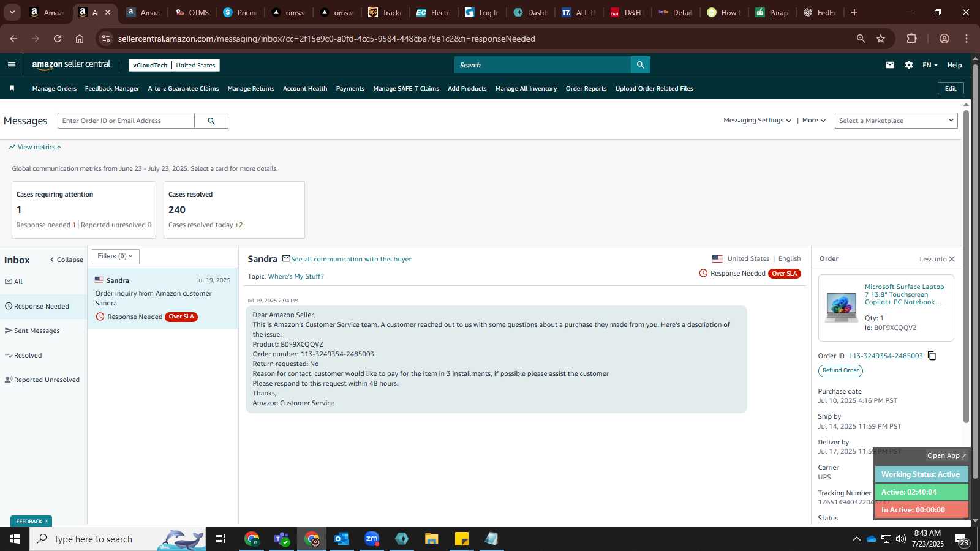Collapse the Inbox sidebar

66,260
